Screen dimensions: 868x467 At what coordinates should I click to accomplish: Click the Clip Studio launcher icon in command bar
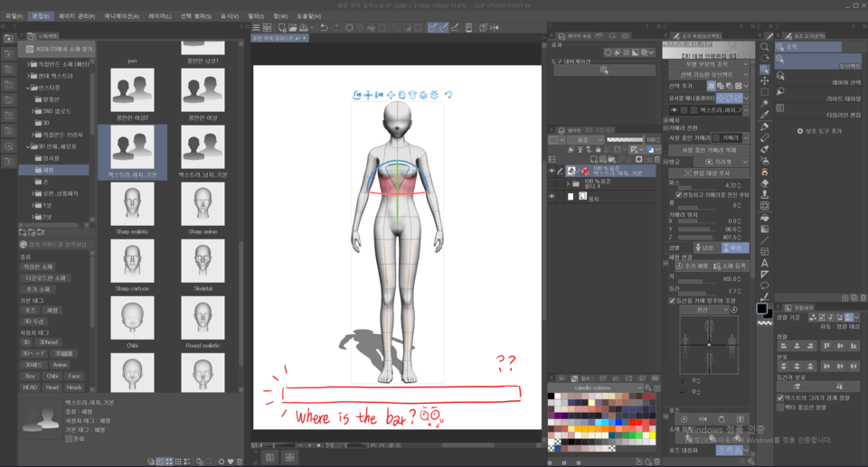[268, 27]
